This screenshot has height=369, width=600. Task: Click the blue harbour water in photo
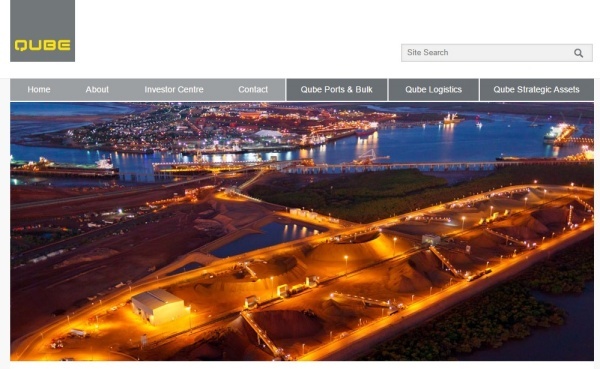(x=459, y=142)
